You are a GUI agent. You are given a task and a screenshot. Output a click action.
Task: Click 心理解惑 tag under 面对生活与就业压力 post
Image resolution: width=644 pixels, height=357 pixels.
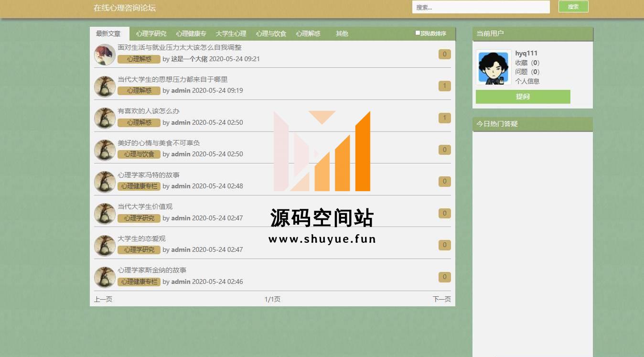tap(139, 59)
